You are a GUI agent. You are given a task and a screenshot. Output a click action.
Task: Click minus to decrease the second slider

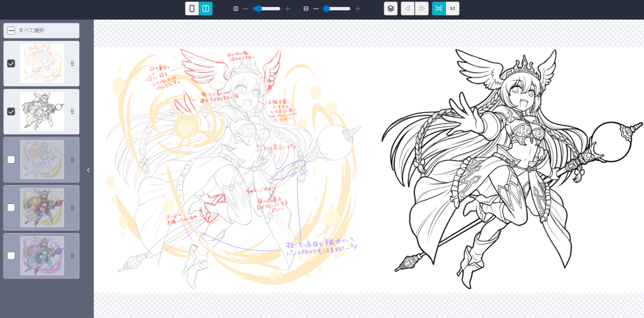(x=316, y=9)
